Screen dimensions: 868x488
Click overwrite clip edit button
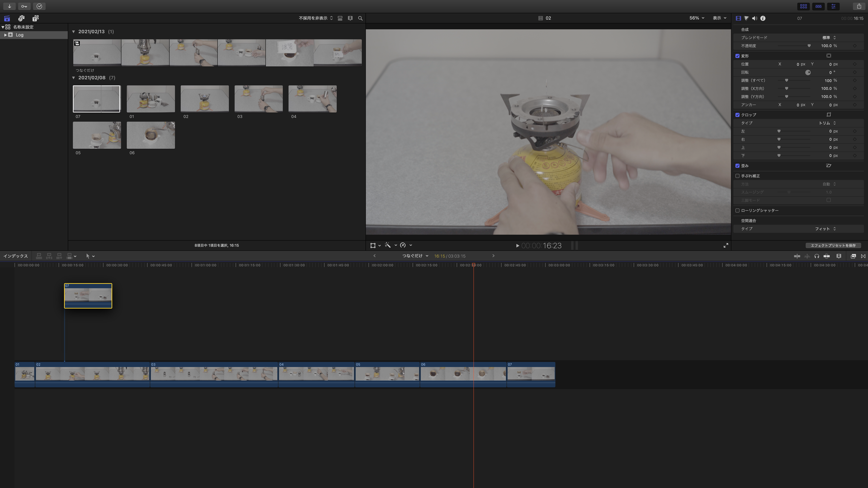[69, 256]
